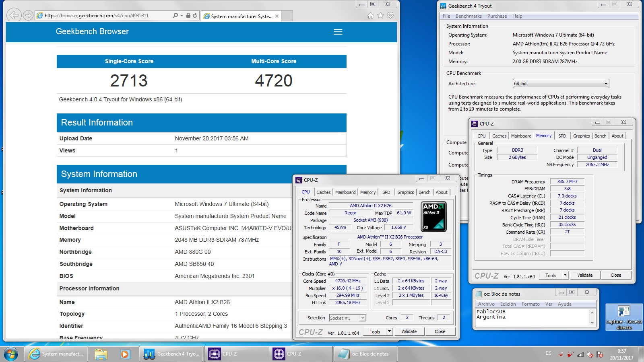
Task: Click the Notepad text area with Pablocs08
Action: pyautogui.click(x=532, y=317)
